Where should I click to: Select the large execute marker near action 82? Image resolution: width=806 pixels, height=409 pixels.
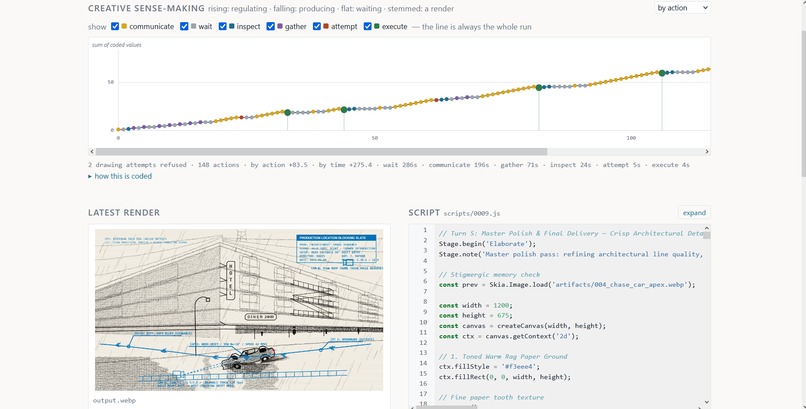click(539, 88)
